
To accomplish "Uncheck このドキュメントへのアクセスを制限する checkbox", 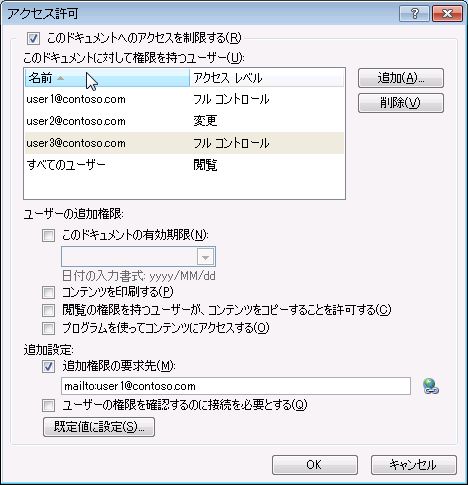I will [x=33, y=38].
